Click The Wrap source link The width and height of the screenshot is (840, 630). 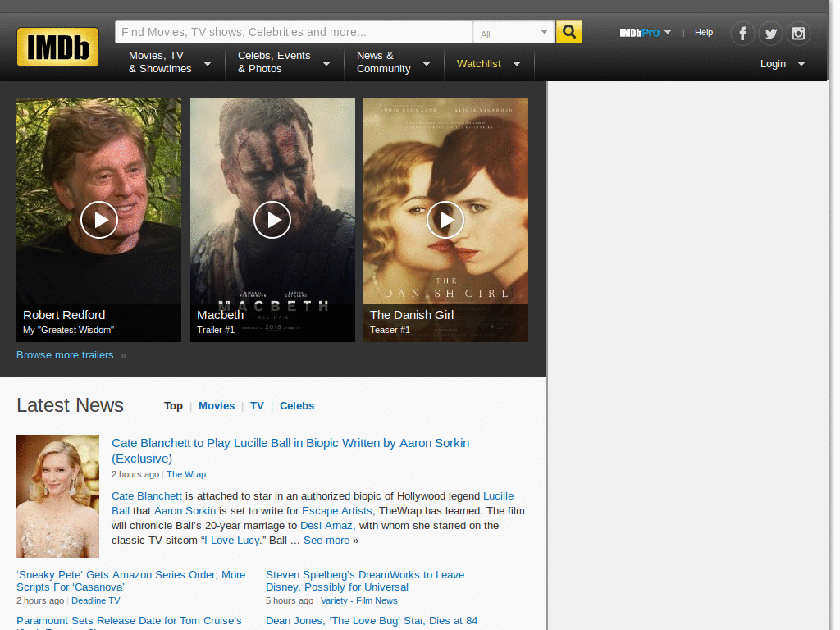pyautogui.click(x=186, y=474)
